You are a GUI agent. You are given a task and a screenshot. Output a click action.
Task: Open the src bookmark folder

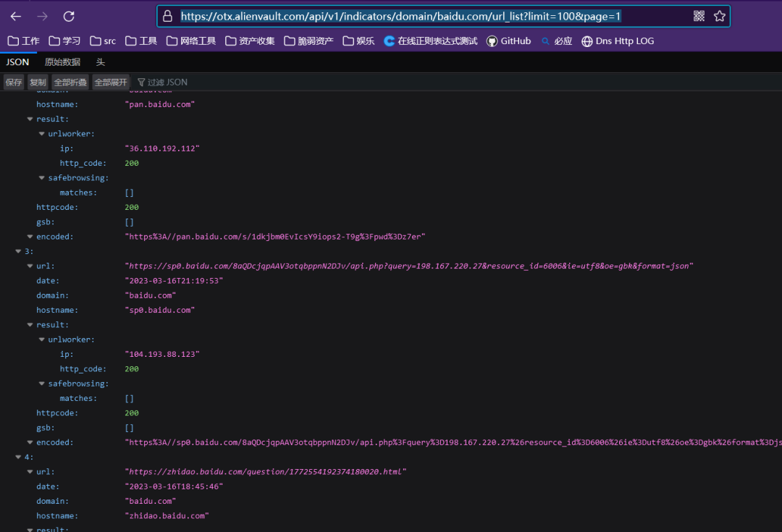(x=103, y=41)
